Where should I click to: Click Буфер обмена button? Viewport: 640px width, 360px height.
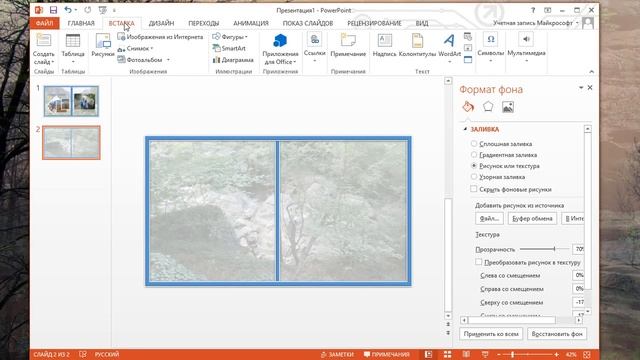click(532, 218)
